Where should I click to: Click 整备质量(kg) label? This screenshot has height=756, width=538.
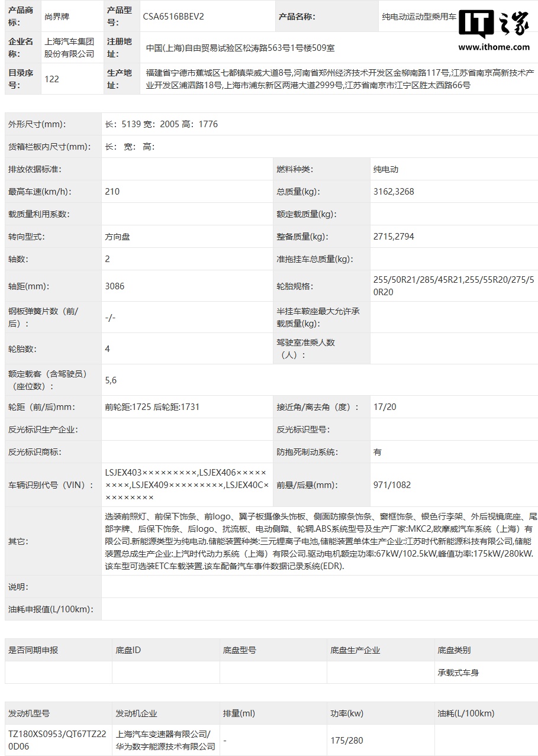pos(302,237)
